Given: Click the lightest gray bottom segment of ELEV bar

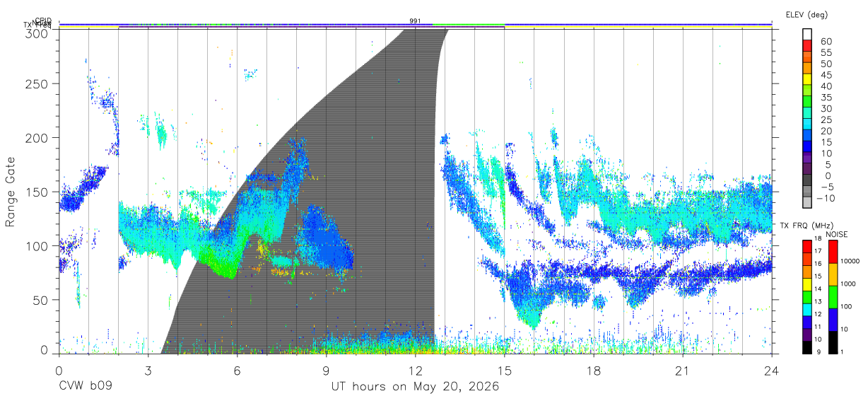Looking at the screenshot, I should pos(808,203).
